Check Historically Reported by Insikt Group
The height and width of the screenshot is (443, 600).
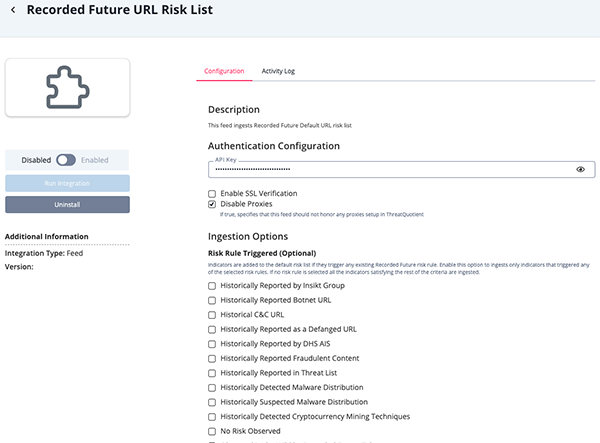212,285
